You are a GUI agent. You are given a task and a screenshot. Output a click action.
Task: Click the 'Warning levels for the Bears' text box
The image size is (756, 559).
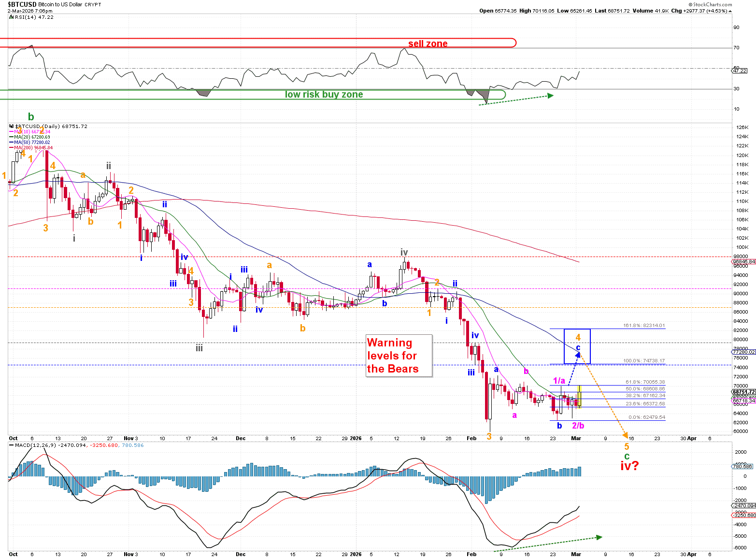tap(399, 356)
